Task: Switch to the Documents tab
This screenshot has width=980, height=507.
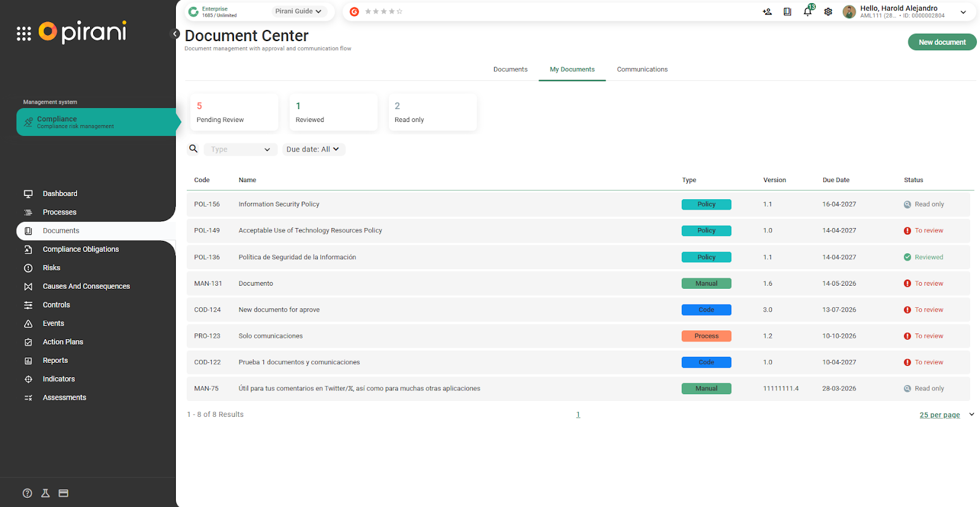Action: (510, 69)
